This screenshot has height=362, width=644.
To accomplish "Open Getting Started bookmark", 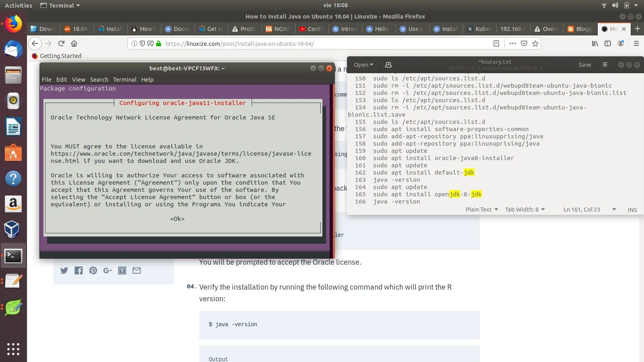I will pos(56,56).
